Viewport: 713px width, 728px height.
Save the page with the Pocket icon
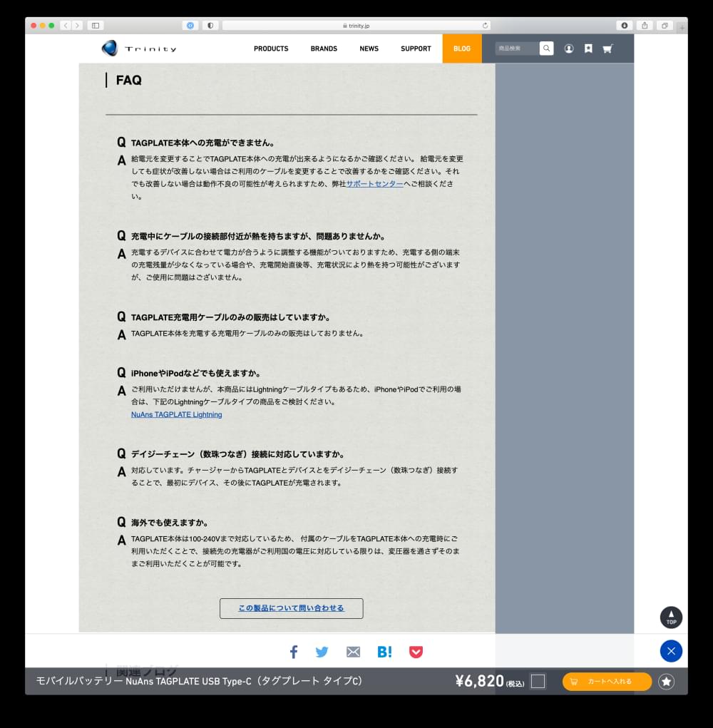[416, 651]
